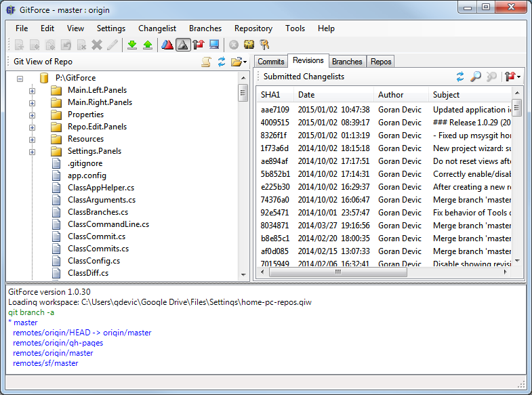This screenshot has height=395, width=532.
Task: Select the .gitignore file in tree
Action: pyautogui.click(x=85, y=163)
